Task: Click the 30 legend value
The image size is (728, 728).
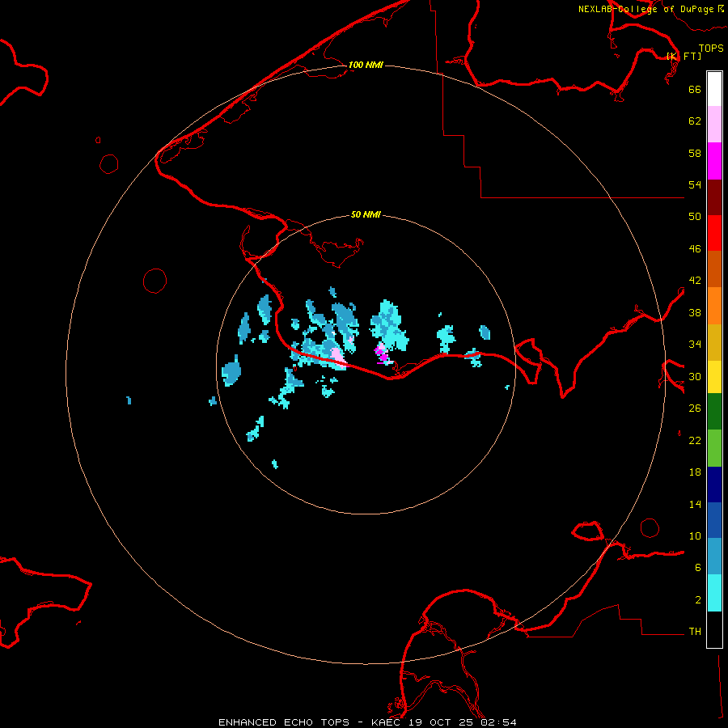Action: (x=695, y=376)
